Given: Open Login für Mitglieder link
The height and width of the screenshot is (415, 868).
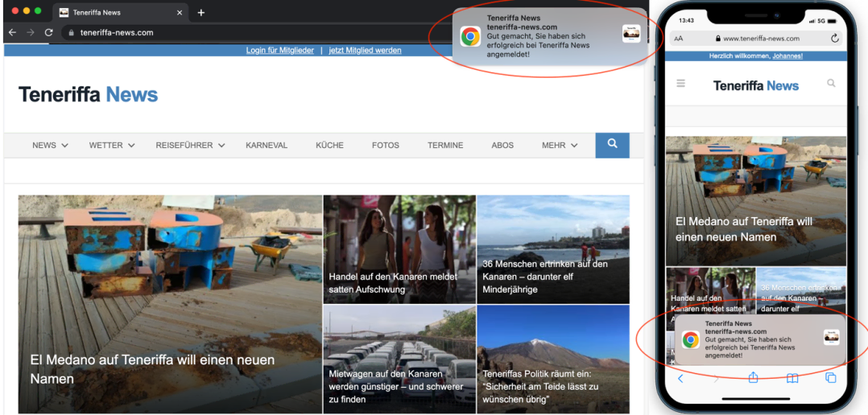Looking at the screenshot, I should tap(280, 51).
